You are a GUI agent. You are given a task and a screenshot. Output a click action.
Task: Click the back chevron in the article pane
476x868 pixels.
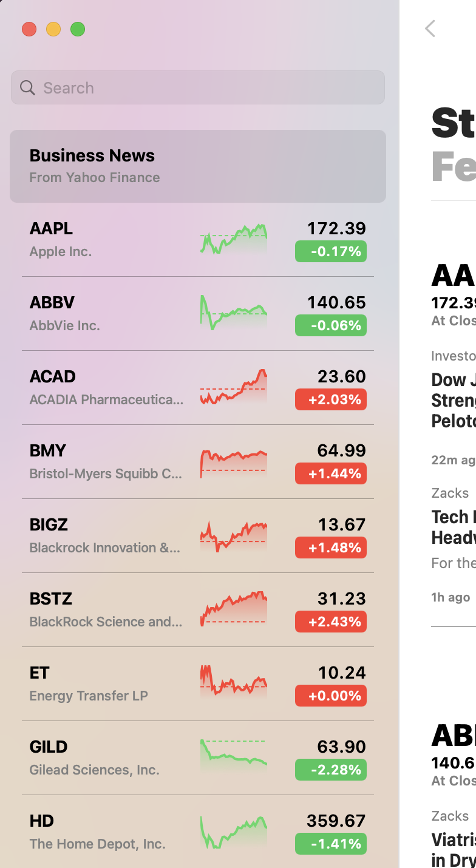pos(430,28)
